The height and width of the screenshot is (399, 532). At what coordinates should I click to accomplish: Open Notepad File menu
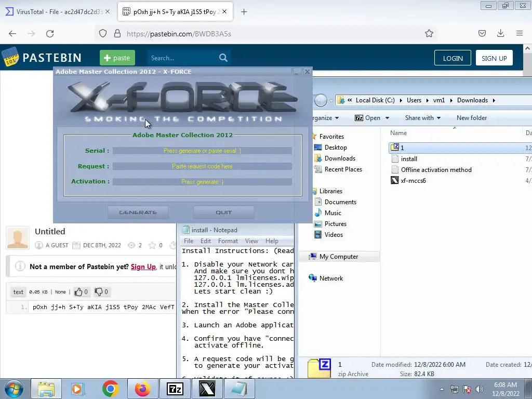[189, 241]
